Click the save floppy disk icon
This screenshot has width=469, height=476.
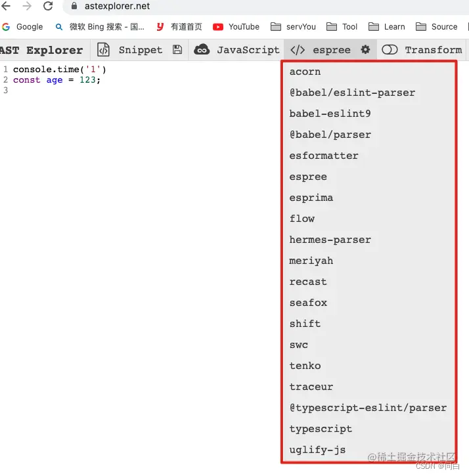coord(177,49)
